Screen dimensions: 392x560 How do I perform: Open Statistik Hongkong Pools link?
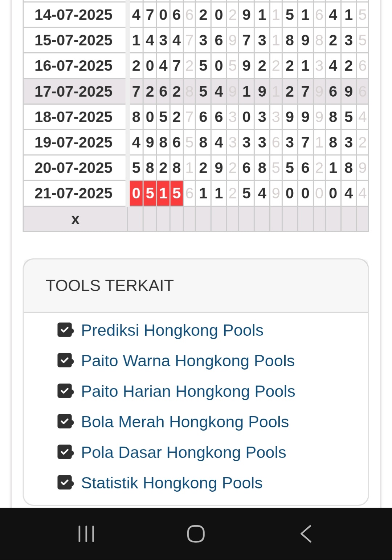tap(172, 483)
